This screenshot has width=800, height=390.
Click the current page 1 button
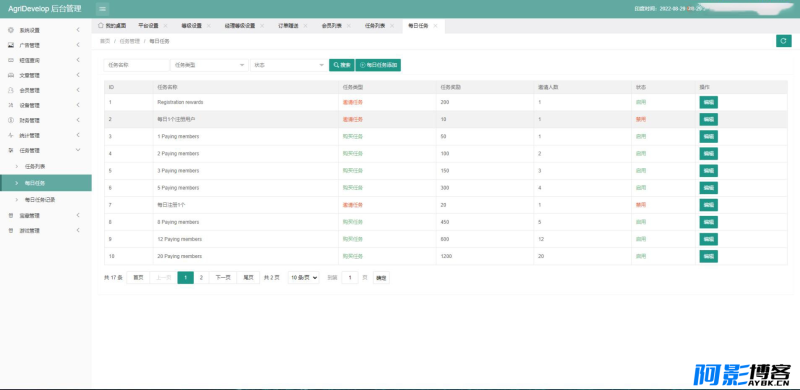coord(185,278)
